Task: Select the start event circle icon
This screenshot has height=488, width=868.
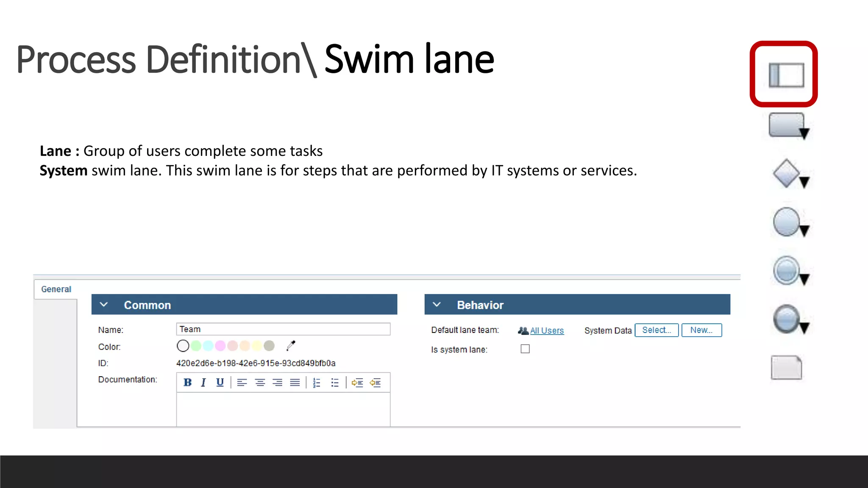Action: pos(786,222)
